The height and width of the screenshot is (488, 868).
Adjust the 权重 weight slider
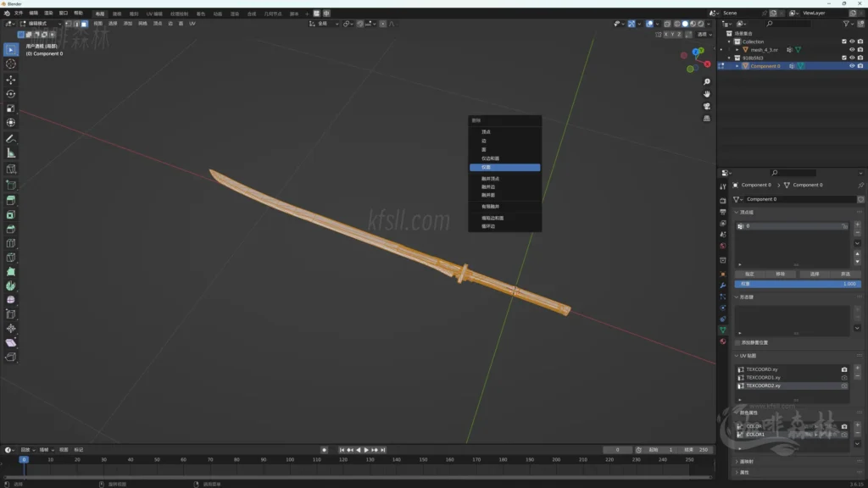click(797, 284)
